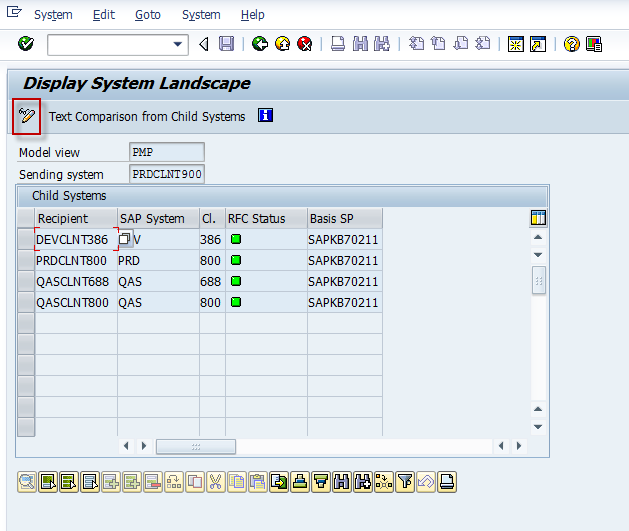Click the green Back arrow icon
Screen dimensions: 629x531
point(260,44)
